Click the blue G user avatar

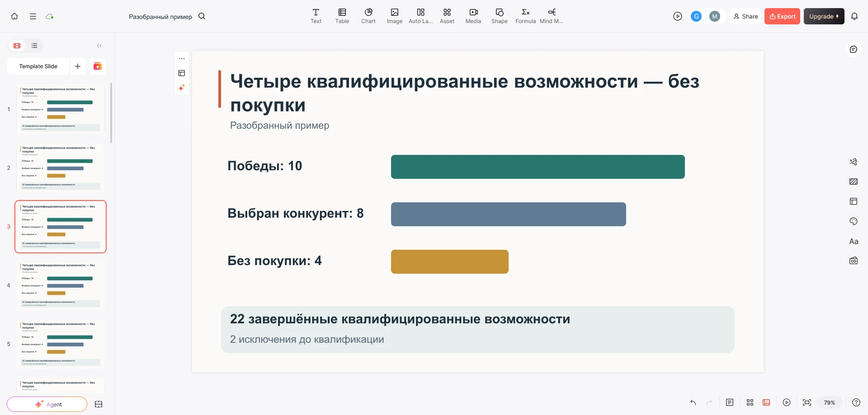696,16
